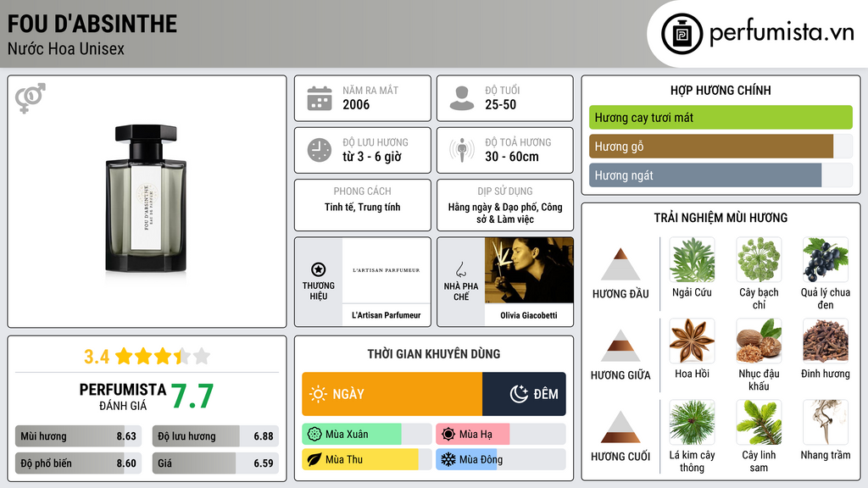This screenshot has height=488, width=868.
Task: Click the leaf icon for Mùa Thu
Action: (314, 459)
